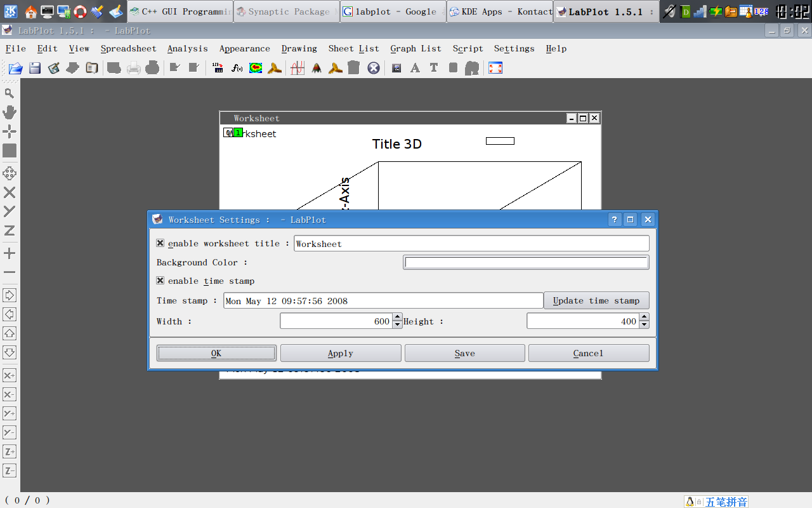The width and height of the screenshot is (812, 508).
Task: Click the Cancel button
Action: [x=589, y=353]
